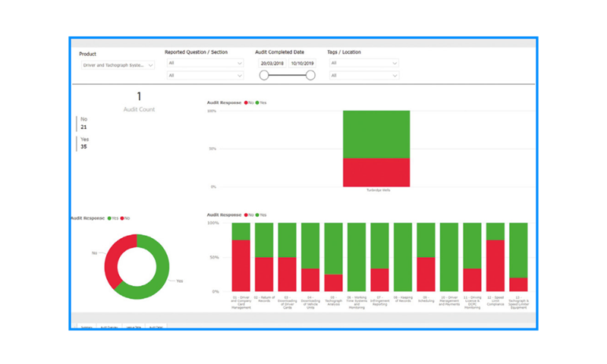Click green portion of Tunbridge Wells bar
This screenshot has width=607, height=364.
point(376,134)
